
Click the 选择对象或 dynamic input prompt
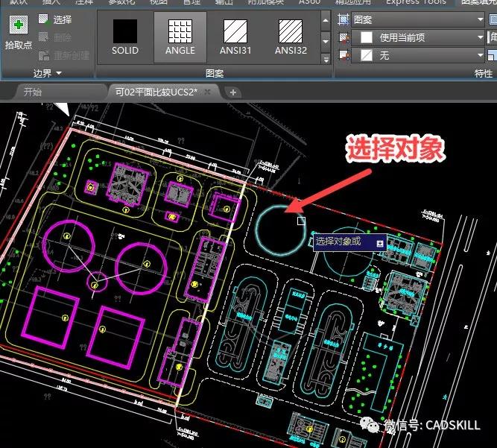point(350,242)
